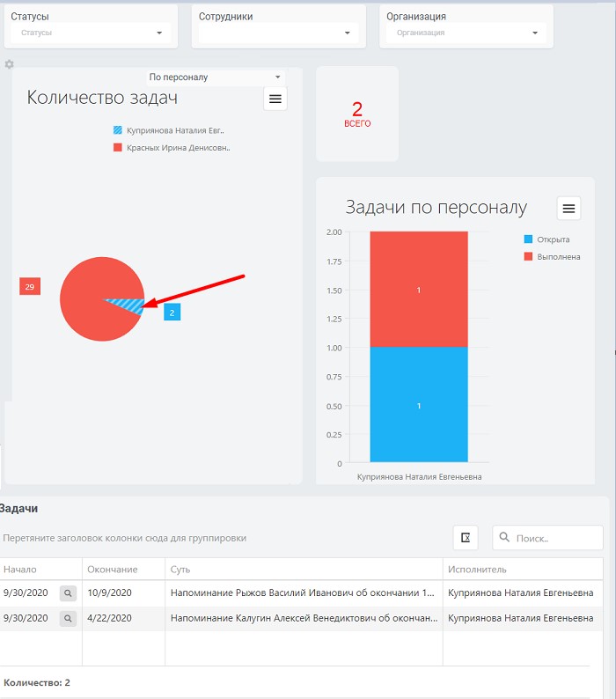Click the settings gear icon
Viewport: 616px width, 699px height.
pos(9,64)
